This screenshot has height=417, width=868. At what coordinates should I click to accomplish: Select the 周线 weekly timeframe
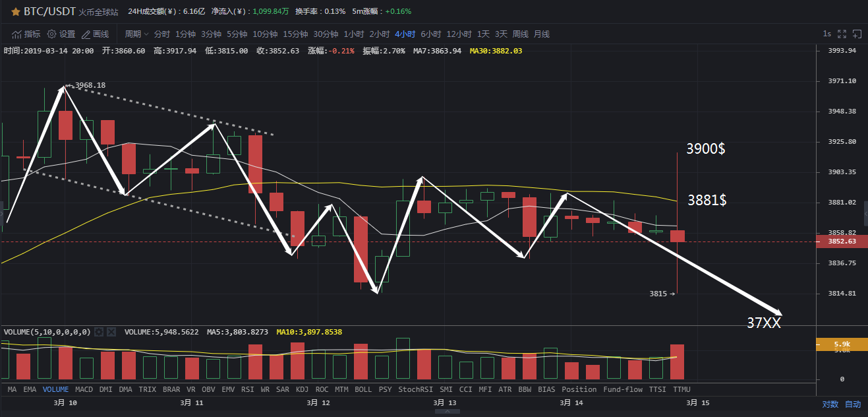[x=521, y=34]
